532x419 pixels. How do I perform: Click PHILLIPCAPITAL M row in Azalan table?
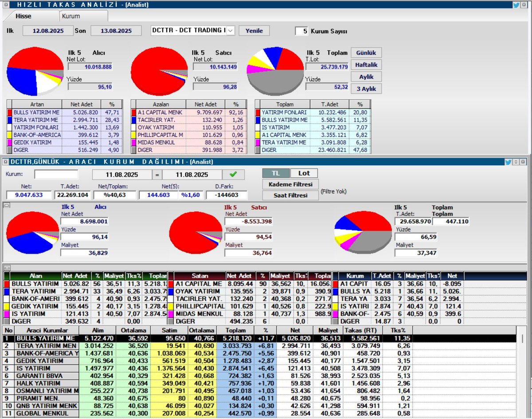(x=189, y=135)
